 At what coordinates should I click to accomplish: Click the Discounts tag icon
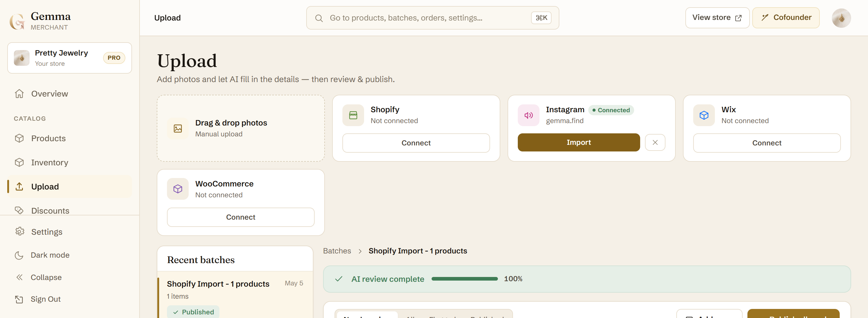pyautogui.click(x=19, y=210)
